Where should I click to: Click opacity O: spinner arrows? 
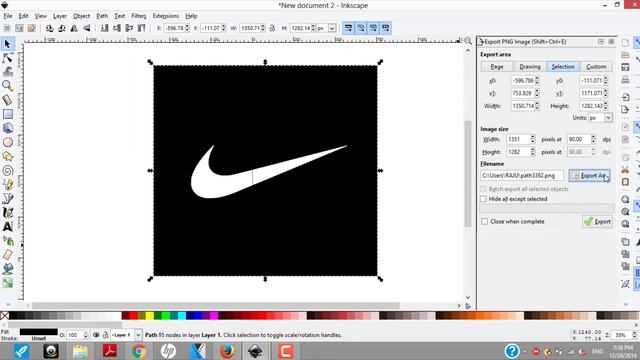(85, 335)
